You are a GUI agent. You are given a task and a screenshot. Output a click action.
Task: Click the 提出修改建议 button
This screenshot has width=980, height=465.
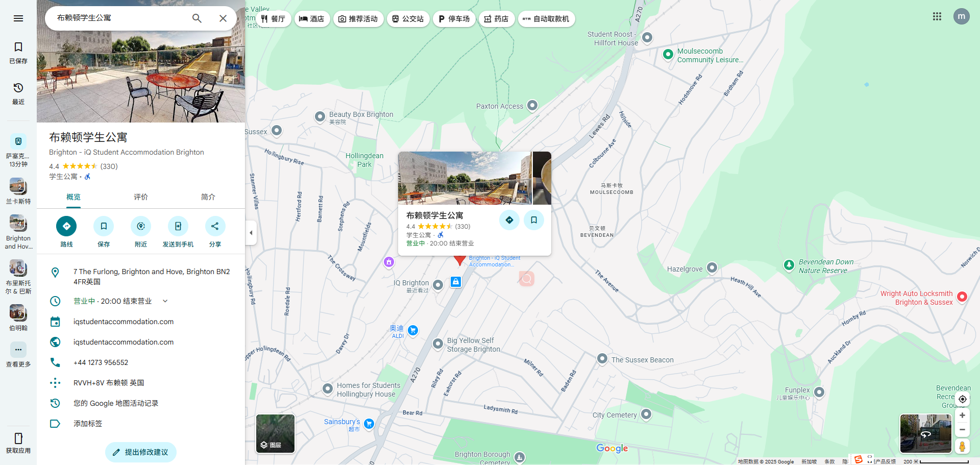point(140,452)
